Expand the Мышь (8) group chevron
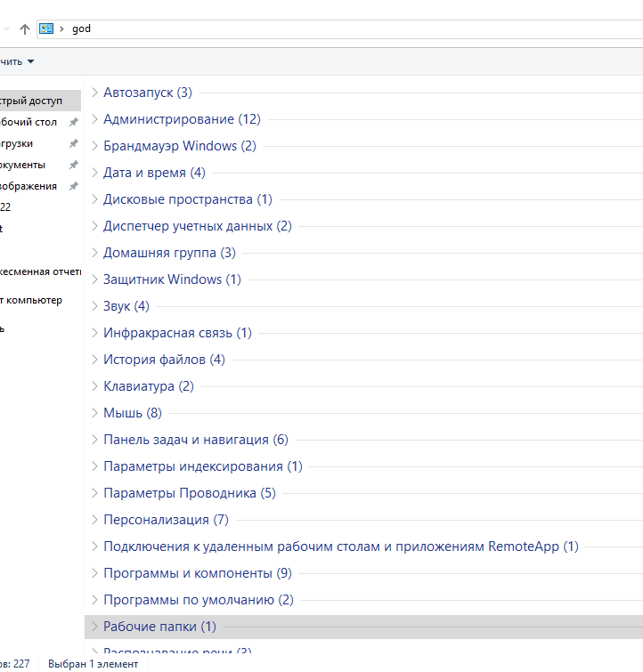The image size is (643, 672). [95, 413]
